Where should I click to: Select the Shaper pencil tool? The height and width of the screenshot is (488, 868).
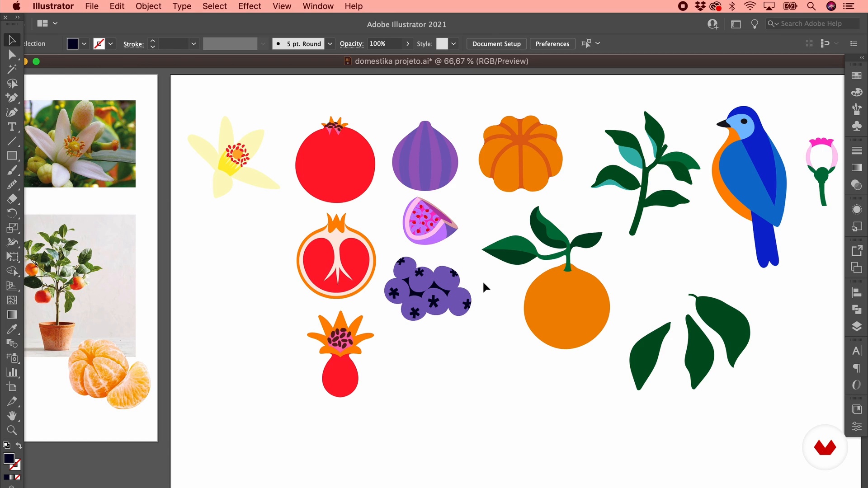point(12,185)
